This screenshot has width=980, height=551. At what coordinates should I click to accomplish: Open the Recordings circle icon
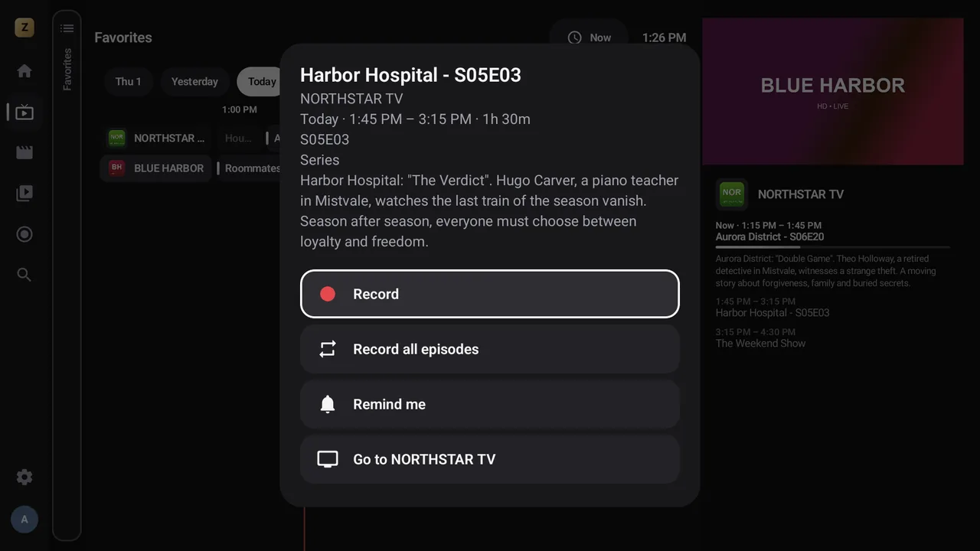[24, 234]
